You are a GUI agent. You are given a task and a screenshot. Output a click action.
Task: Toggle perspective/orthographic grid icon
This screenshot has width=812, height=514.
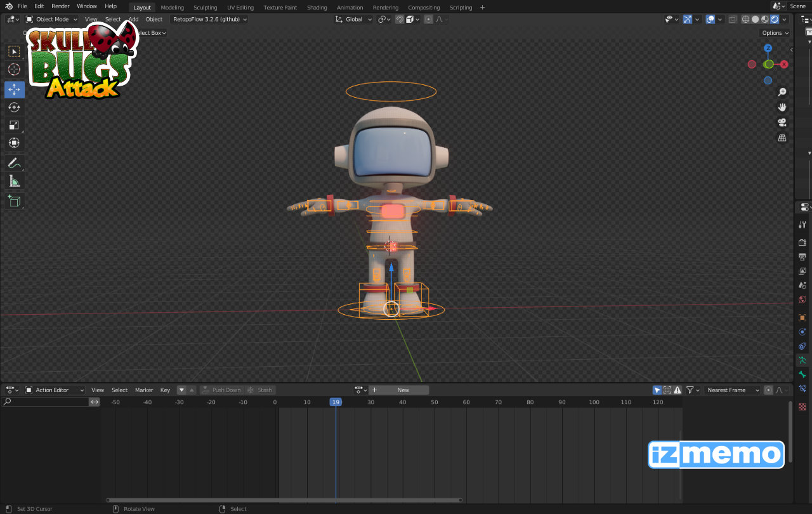click(x=782, y=138)
